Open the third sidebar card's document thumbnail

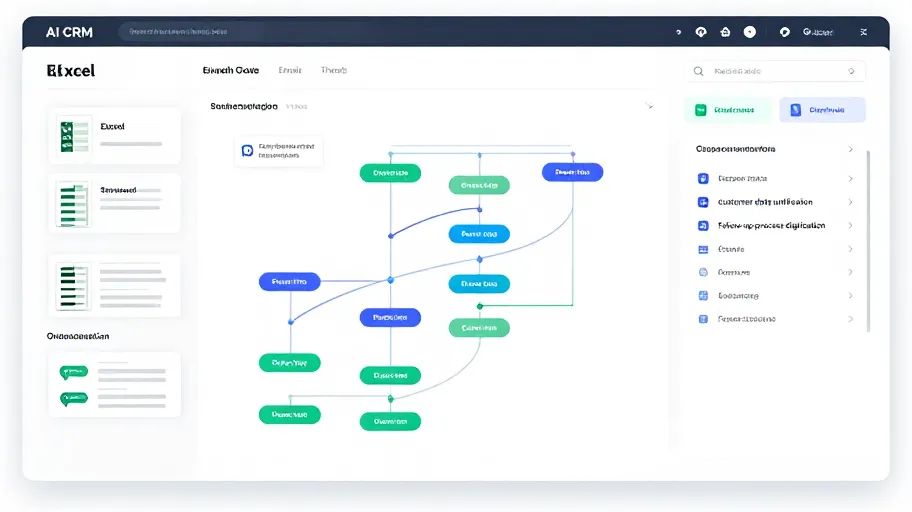[73, 286]
